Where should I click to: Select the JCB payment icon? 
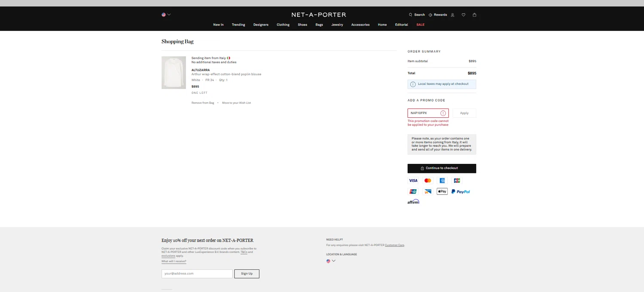[457, 181]
